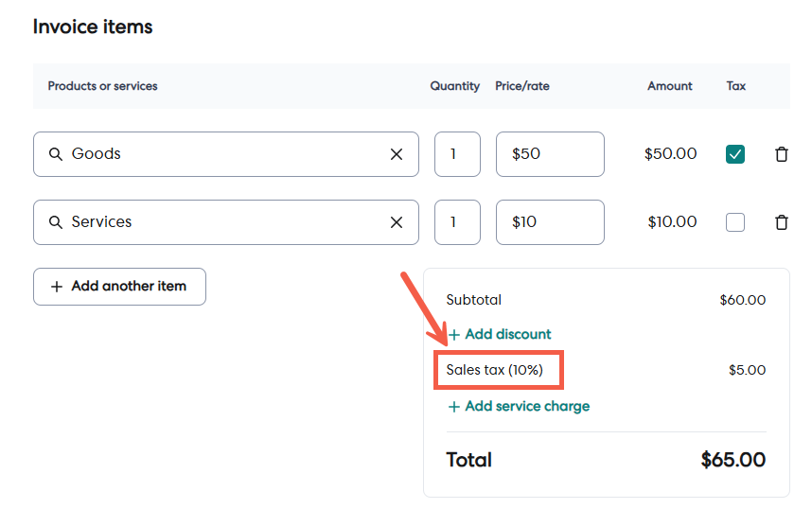Clear the Goods product field
Screen dimensions: 812x509
pos(397,154)
